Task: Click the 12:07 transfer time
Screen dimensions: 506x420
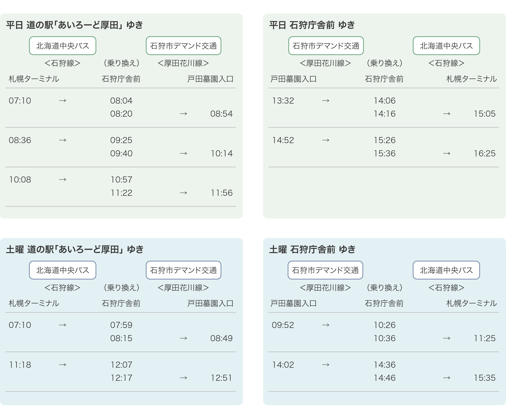Action: point(121,365)
